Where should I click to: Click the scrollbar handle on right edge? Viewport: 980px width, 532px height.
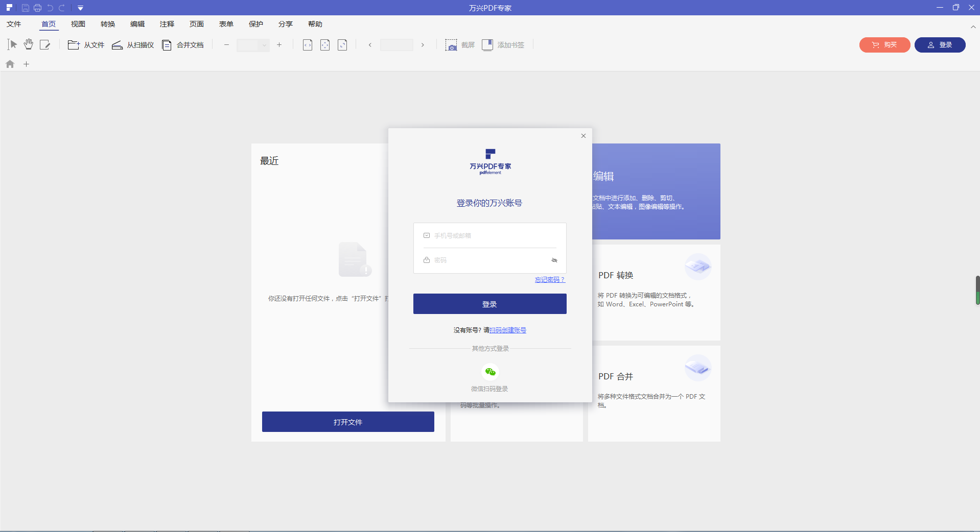pyautogui.click(x=977, y=290)
